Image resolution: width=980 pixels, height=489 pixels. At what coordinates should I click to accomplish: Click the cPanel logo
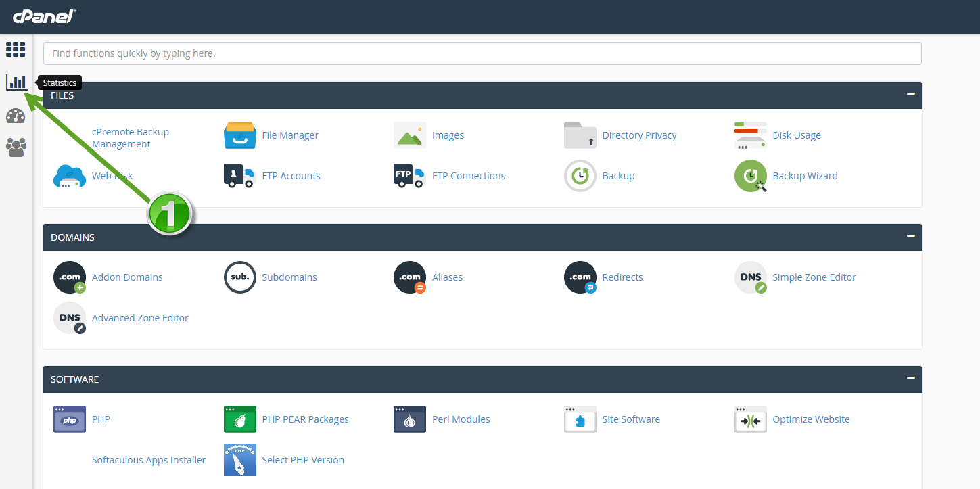click(x=45, y=16)
